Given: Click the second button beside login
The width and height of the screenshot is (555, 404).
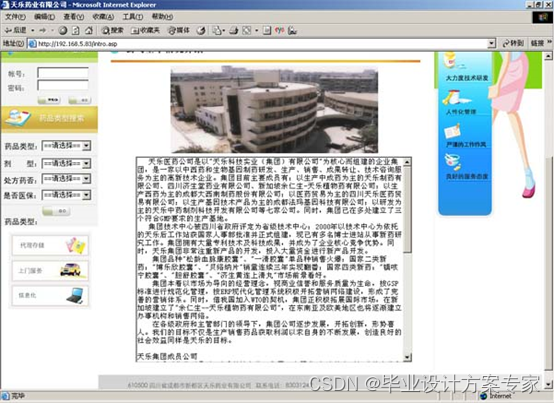Looking at the screenshot, I should coord(80,101).
